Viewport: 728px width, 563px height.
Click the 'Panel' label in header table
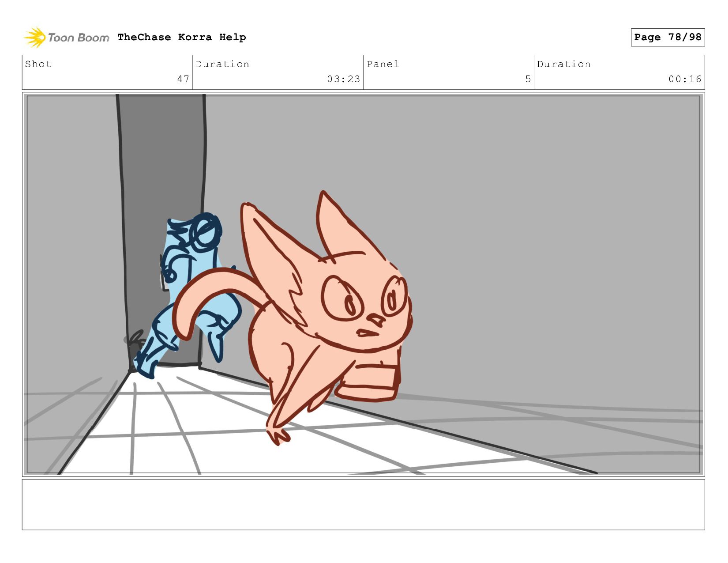point(383,64)
